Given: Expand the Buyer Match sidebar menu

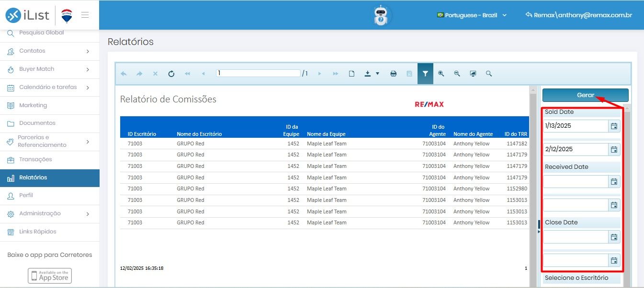Looking at the screenshot, I should [x=50, y=69].
